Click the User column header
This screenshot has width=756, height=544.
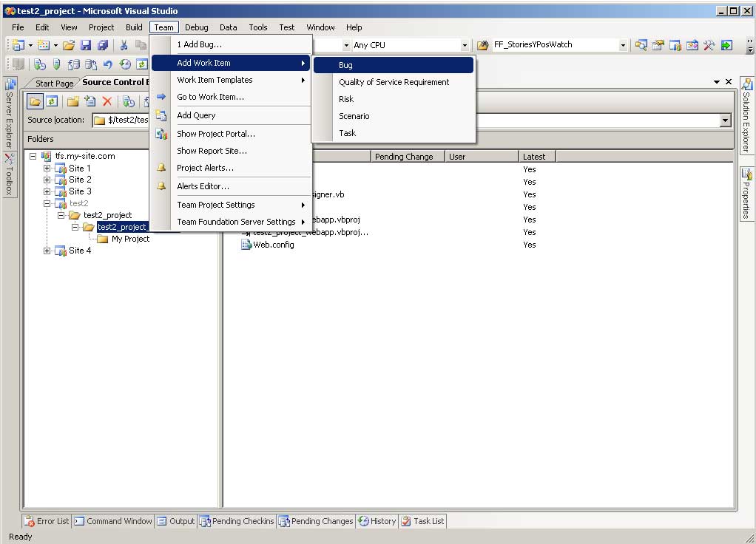tap(482, 157)
